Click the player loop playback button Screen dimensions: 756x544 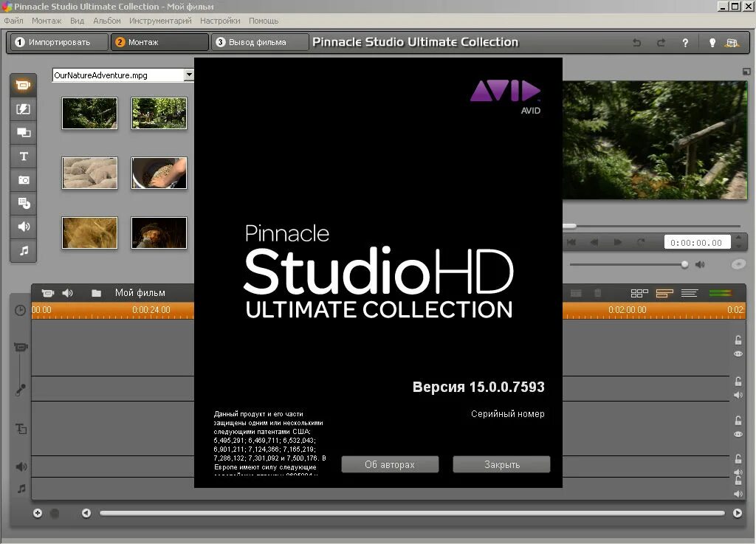641,242
